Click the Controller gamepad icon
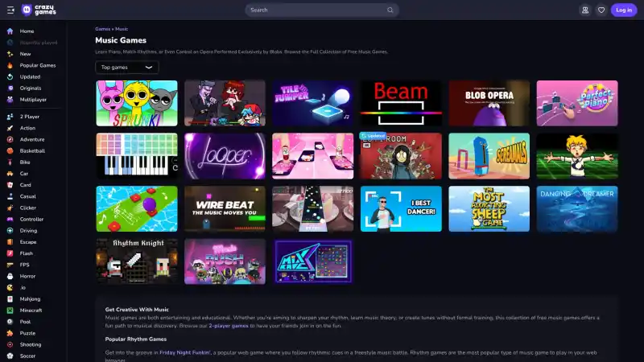 (x=10, y=219)
